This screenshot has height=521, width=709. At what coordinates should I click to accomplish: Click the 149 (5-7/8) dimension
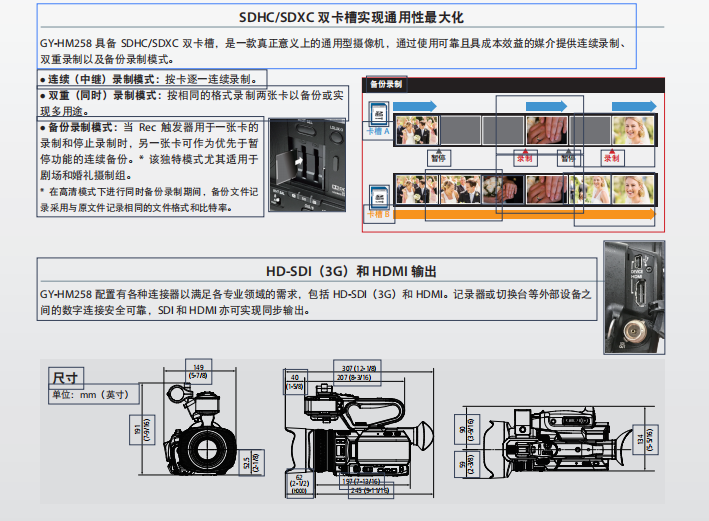[199, 372]
